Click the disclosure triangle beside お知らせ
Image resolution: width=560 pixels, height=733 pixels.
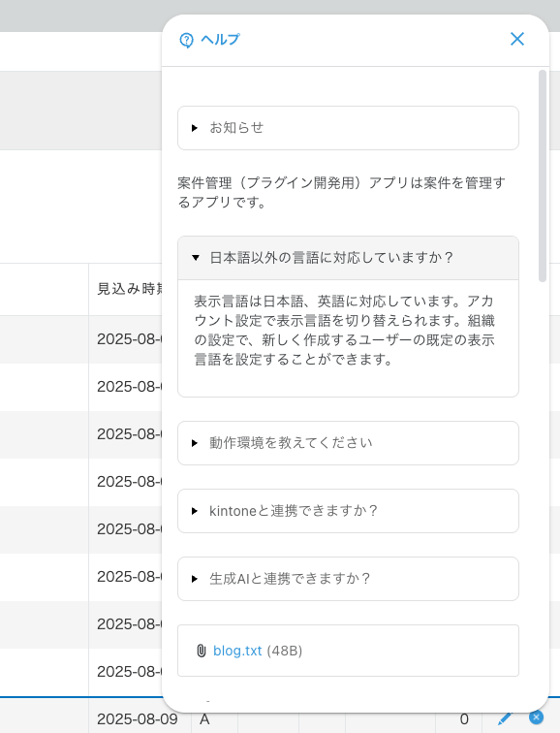195,128
